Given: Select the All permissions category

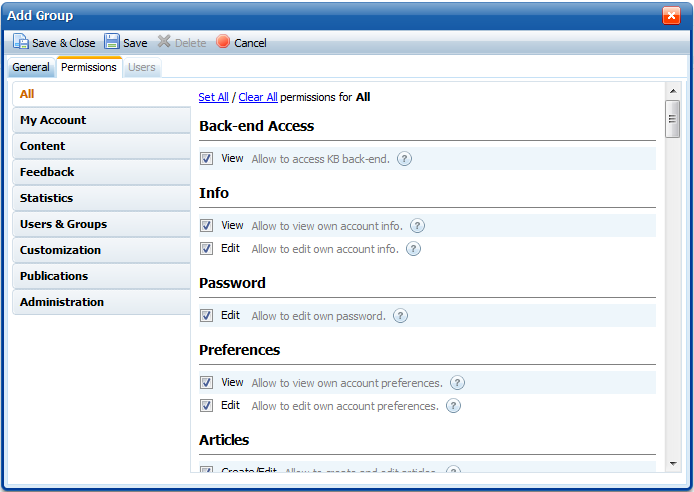Looking at the screenshot, I should pos(101,94).
